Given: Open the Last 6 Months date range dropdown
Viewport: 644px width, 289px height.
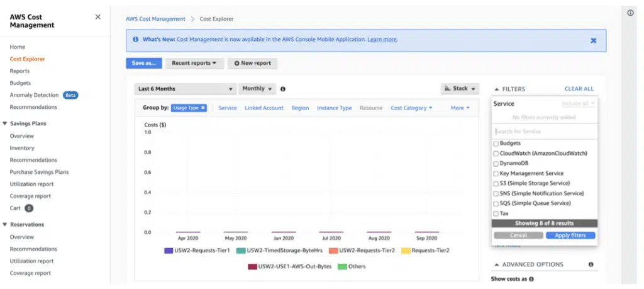Looking at the screenshot, I should [x=186, y=89].
